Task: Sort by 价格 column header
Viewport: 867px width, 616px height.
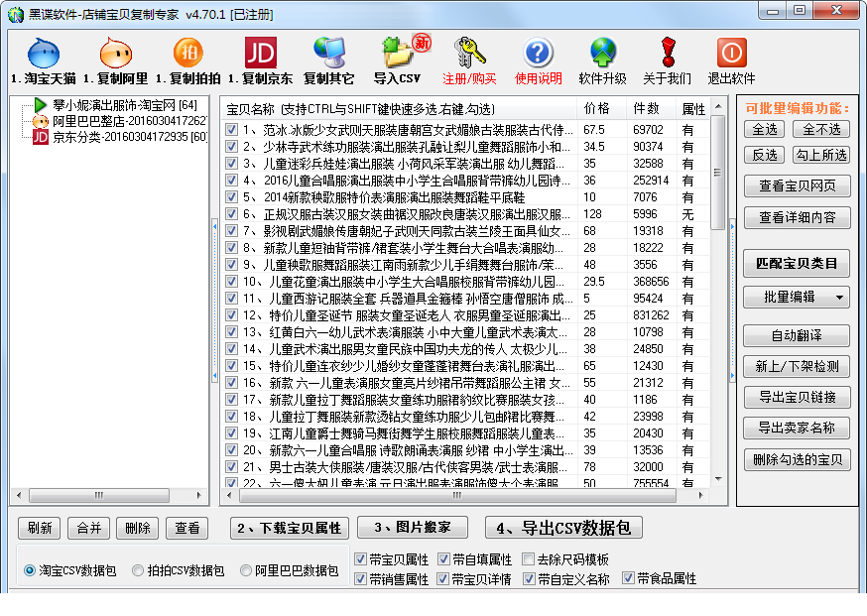Action: point(601,109)
